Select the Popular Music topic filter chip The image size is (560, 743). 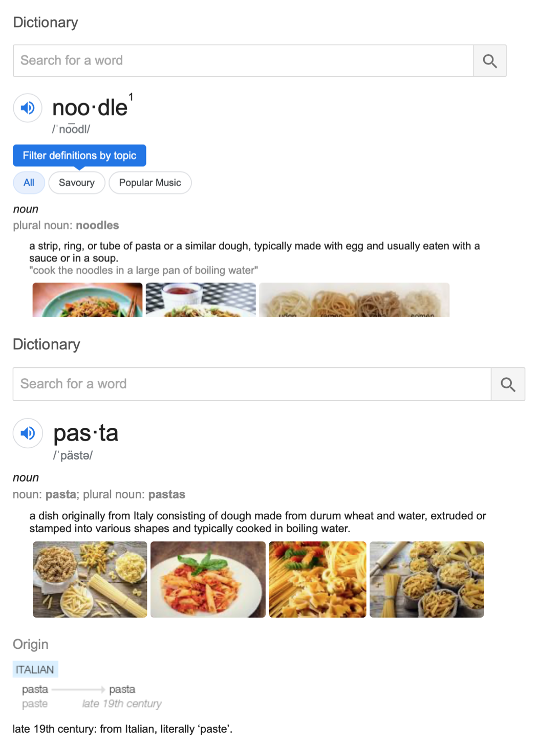point(150,183)
